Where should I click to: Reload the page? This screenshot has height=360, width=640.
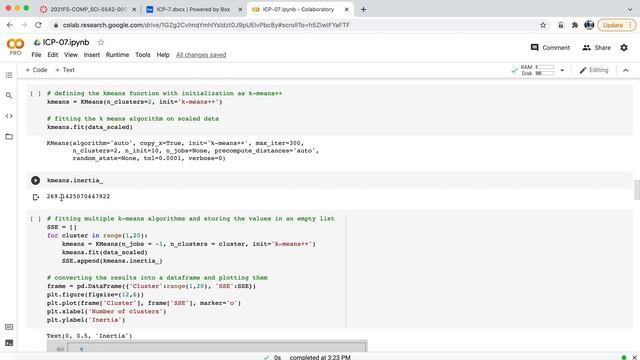38,25
